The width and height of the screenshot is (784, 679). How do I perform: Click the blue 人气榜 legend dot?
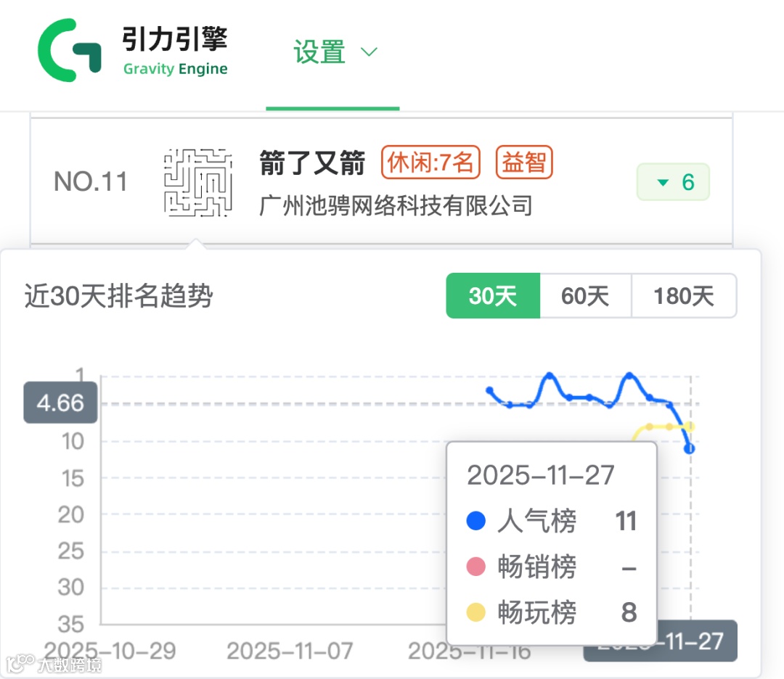(475, 521)
